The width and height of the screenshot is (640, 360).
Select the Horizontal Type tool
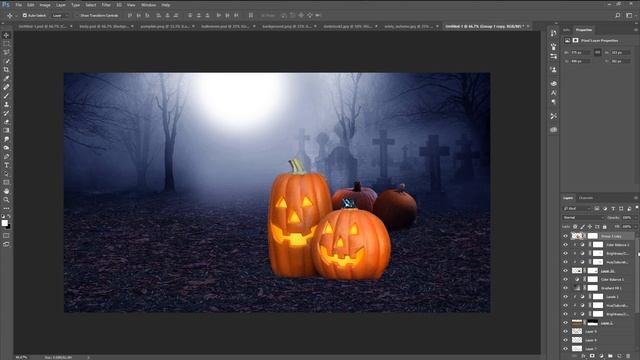[x=6, y=165]
